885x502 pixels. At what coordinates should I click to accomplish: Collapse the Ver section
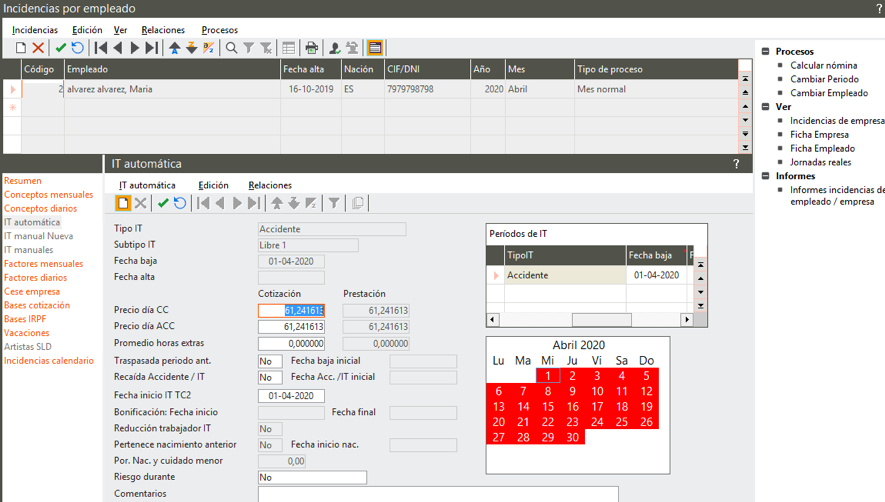[x=765, y=107]
